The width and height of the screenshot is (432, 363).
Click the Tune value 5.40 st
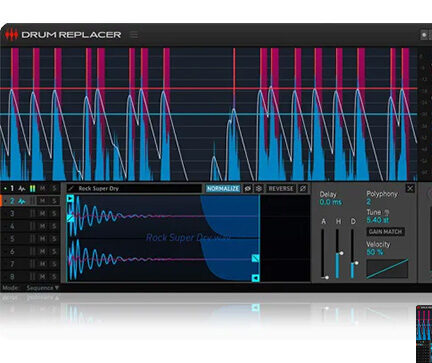coord(378,220)
